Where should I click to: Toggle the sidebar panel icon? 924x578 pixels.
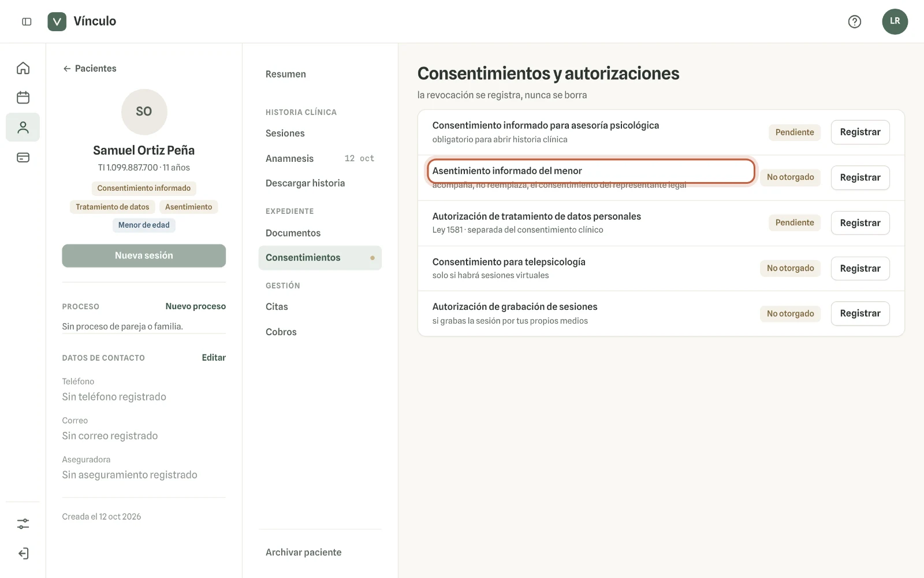click(x=27, y=21)
